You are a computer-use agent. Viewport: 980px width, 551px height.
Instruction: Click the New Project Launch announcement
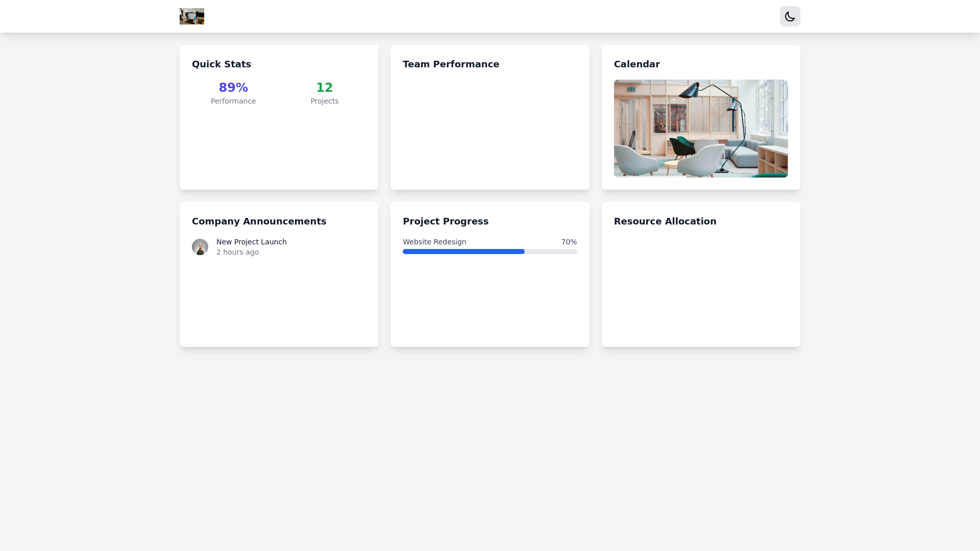251,242
